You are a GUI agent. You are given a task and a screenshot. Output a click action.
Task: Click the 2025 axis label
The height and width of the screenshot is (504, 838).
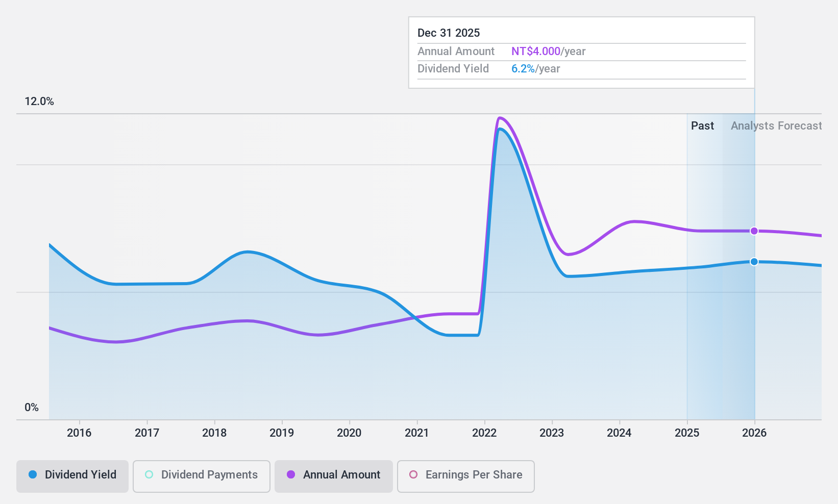(687, 433)
